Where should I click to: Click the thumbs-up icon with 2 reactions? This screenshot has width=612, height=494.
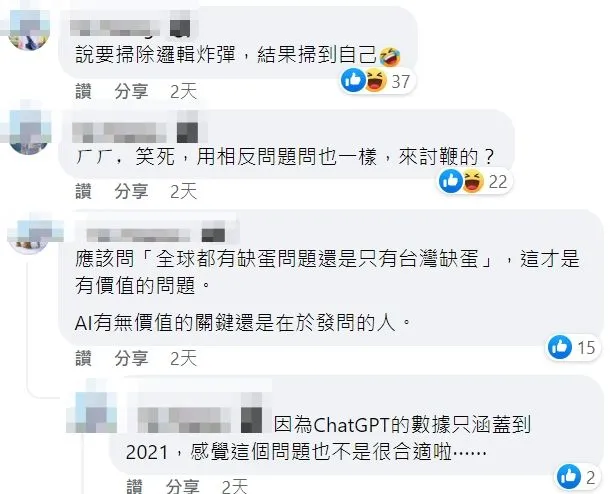pyautogui.click(x=569, y=476)
